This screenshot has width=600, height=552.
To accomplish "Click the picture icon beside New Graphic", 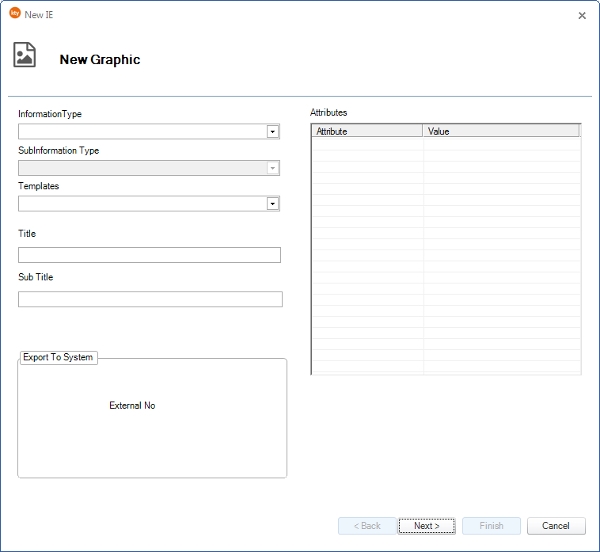I will [25, 55].
